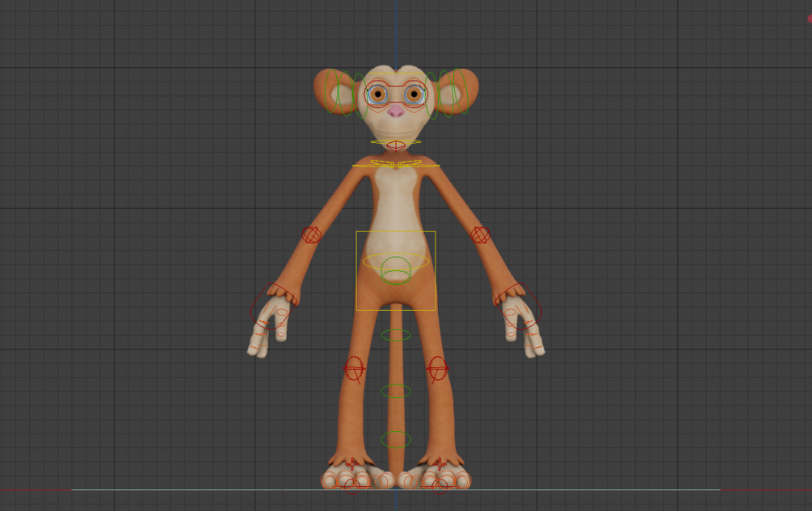Select red elbow control sphere on screen-left arm
The width and height of the screenshot is (812, 511).
pos(312,235)
